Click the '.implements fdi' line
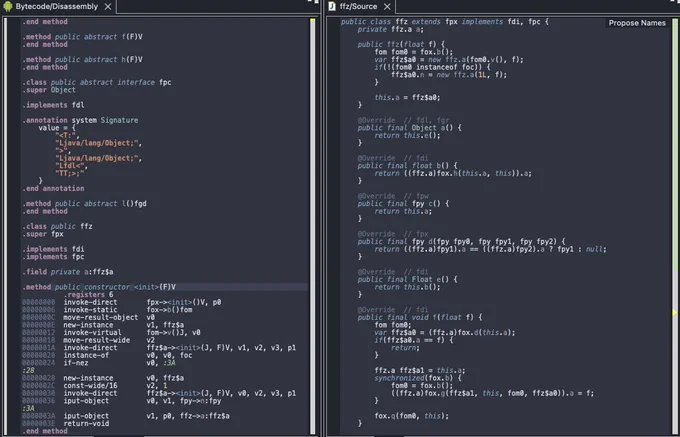Viewport: 680px width, 437px height. (53, 249)
